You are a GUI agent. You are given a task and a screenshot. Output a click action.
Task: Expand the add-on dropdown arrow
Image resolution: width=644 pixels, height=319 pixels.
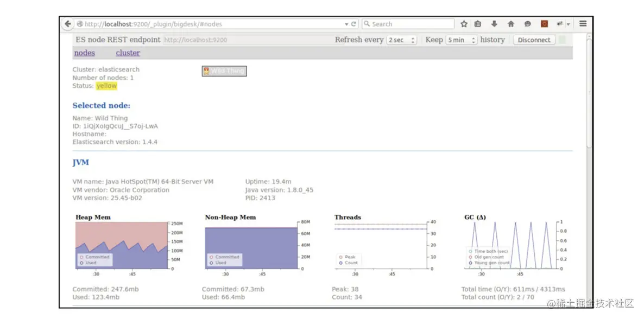pyautogui.click(x=568, y=24)
